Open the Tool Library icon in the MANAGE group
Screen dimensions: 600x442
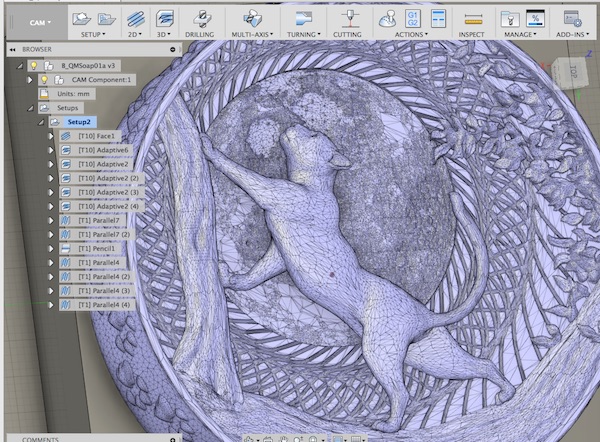pos(510,18)
